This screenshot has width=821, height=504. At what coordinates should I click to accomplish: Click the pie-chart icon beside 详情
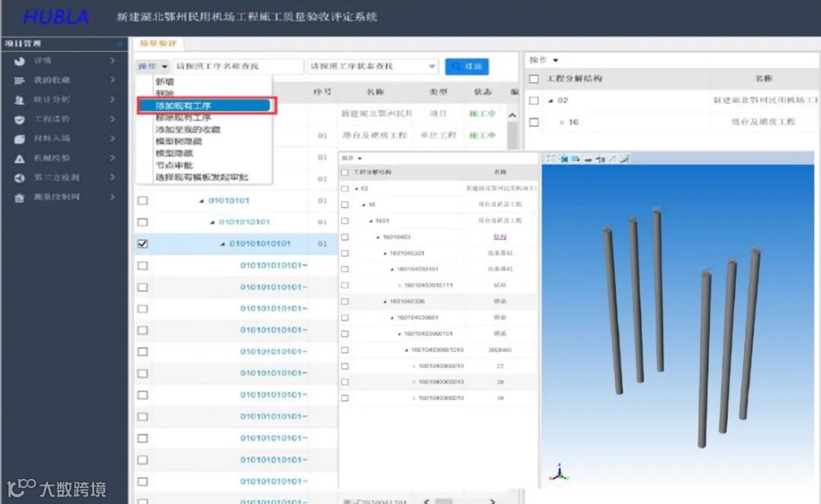click(x=19, y=62)
